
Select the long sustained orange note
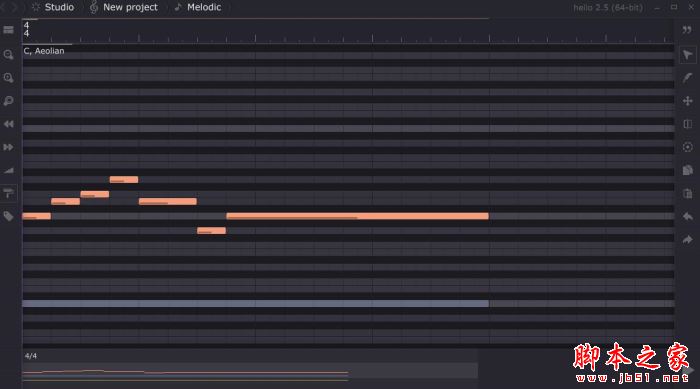357,216
